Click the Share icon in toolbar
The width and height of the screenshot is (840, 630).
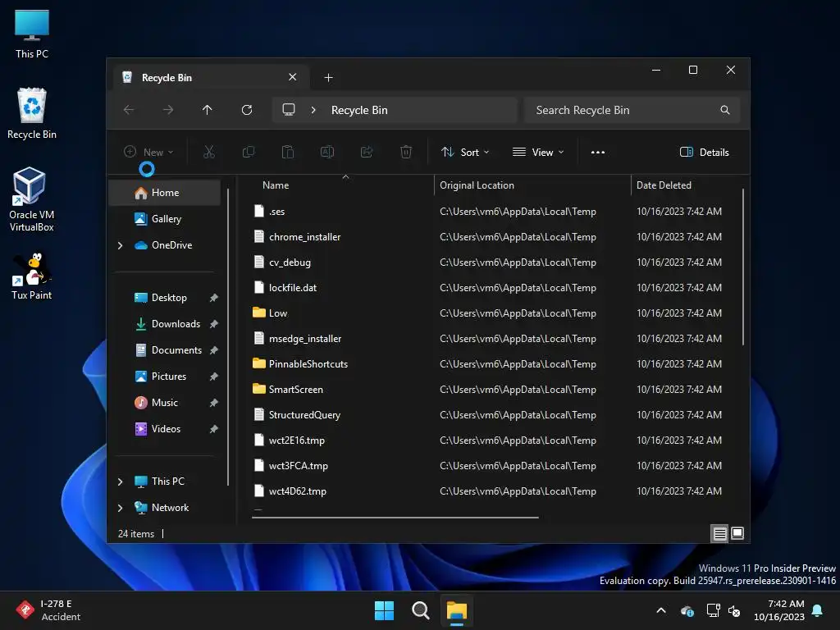(x=367, y=152)
